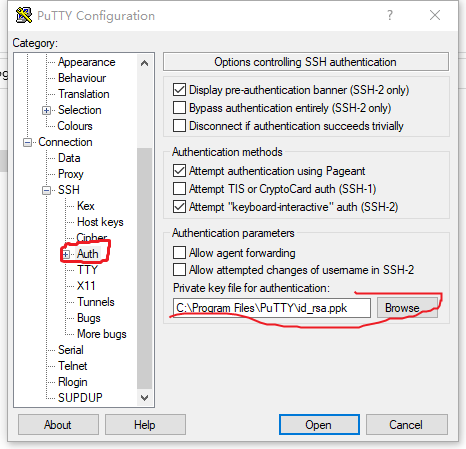This screenshot has height=449, width=466.
Task: Expand the Auth tree node
Action: [x=66, y=255]
